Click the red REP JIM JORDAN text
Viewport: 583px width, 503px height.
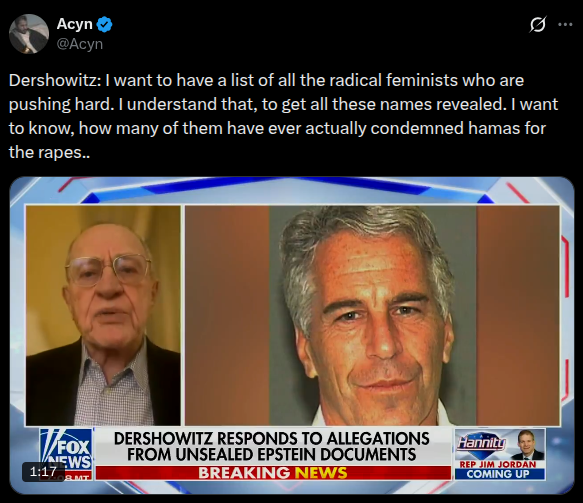498,464
